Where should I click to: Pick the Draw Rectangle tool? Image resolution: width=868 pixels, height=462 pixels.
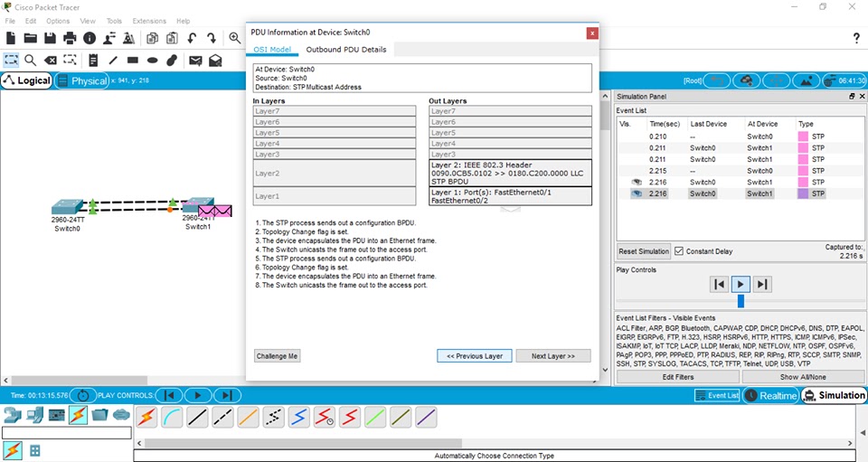132,60
